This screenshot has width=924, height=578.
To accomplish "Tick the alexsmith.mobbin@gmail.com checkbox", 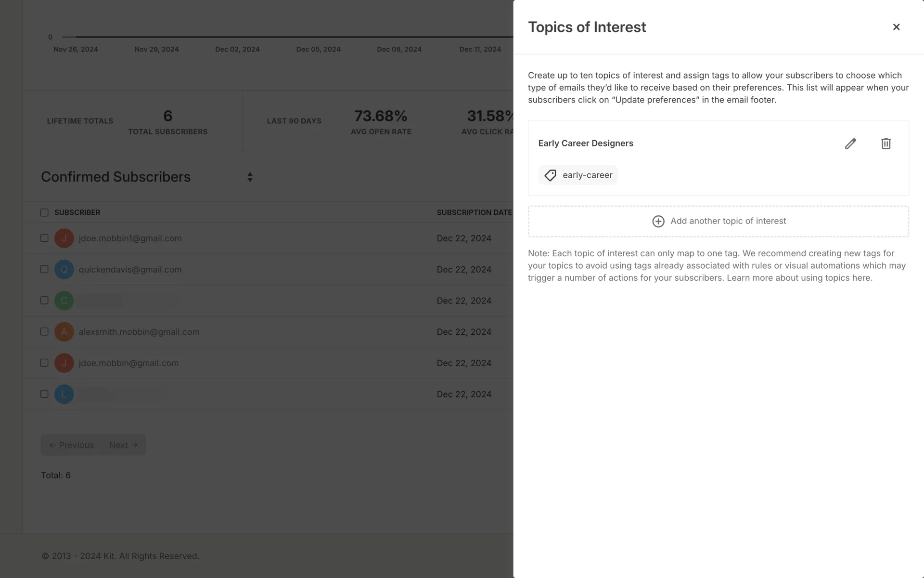I will [44, 332].
